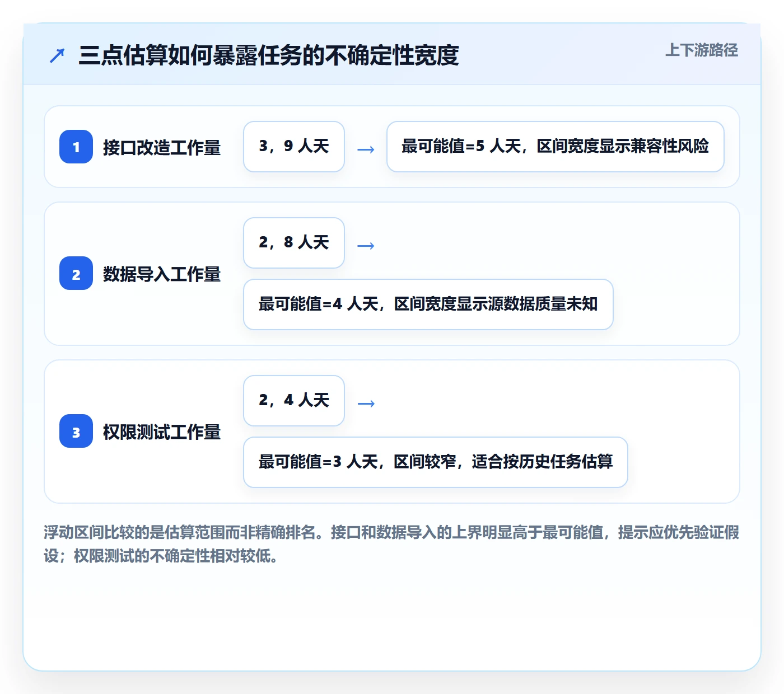Click the 权限测试工作量 label

coord(162,432)
